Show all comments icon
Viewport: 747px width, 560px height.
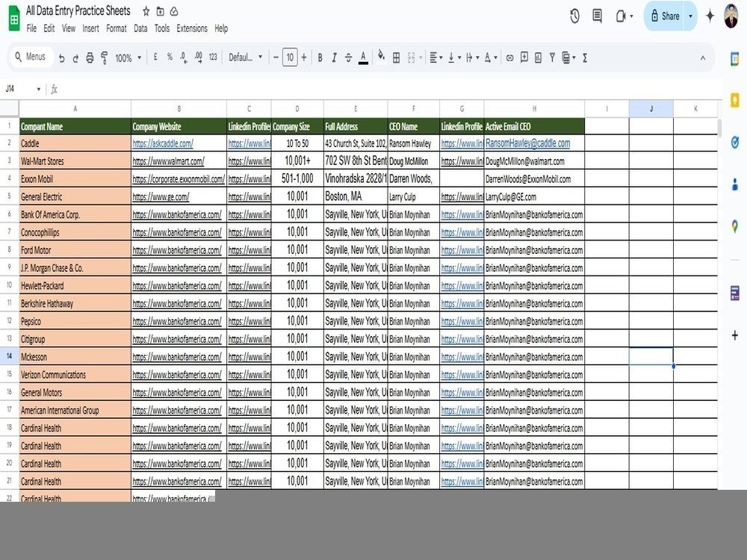[597, 16]
